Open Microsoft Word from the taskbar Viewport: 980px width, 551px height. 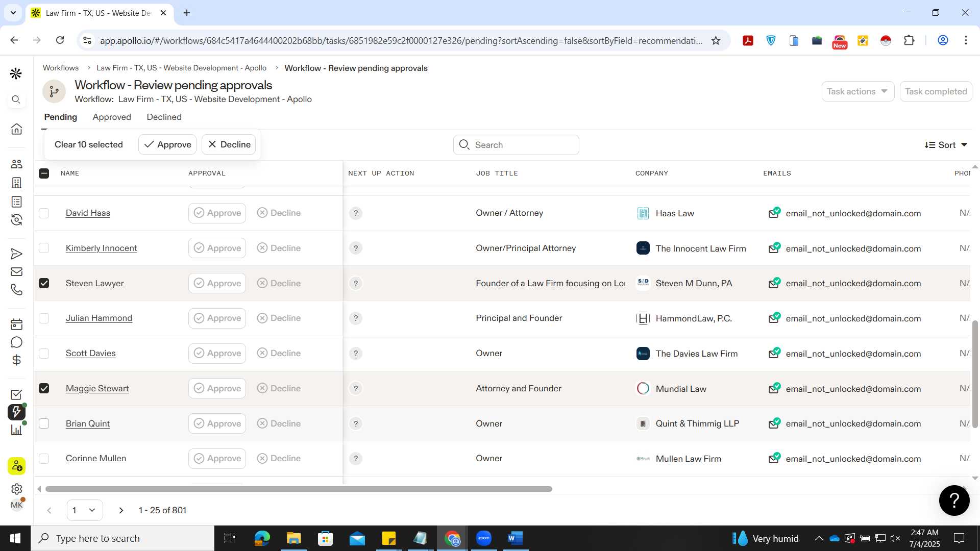515,538
